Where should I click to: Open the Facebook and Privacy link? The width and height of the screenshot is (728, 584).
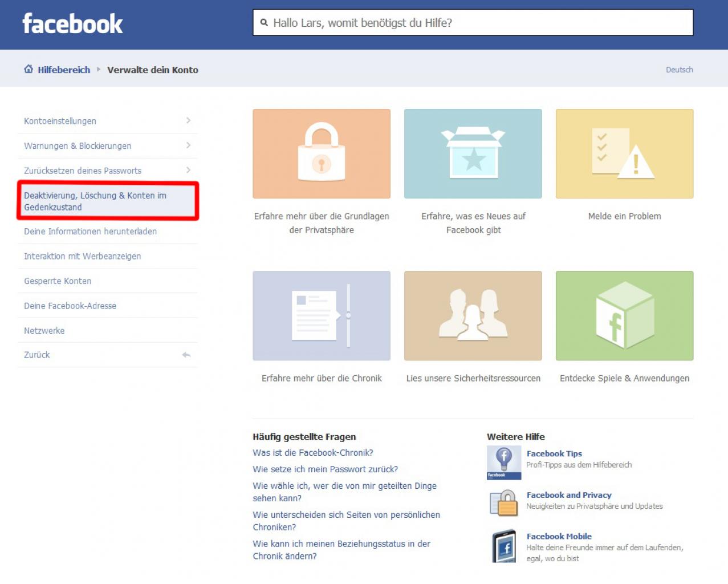569,495
